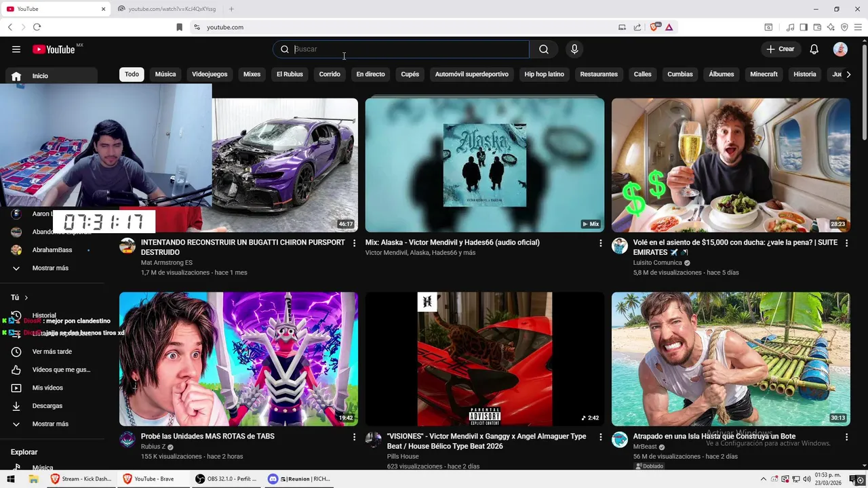Open Discord Reunion window from taskbar

298,479
